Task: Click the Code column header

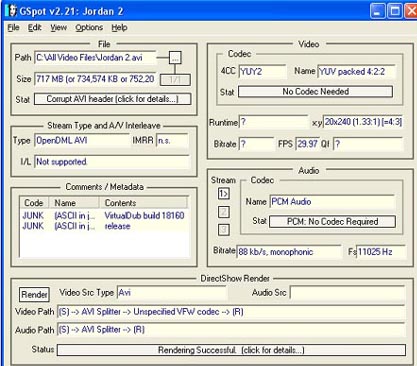Action: [x=34, y=203]
